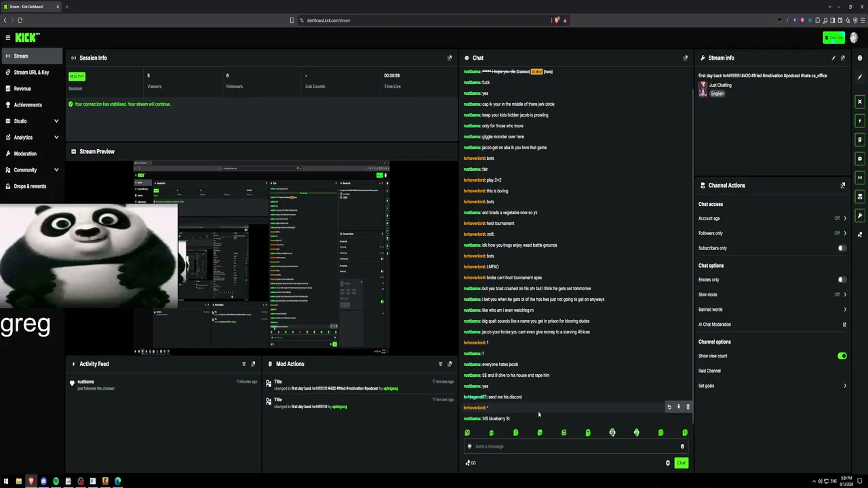
Task: Open chat settings gear icon
Action: (667, 463)
